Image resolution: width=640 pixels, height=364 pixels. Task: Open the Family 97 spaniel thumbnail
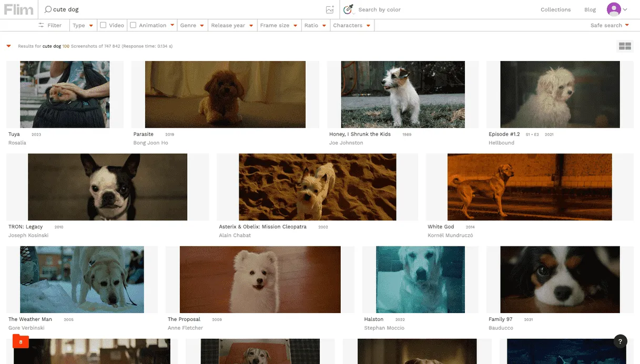[x=560, y=279]
